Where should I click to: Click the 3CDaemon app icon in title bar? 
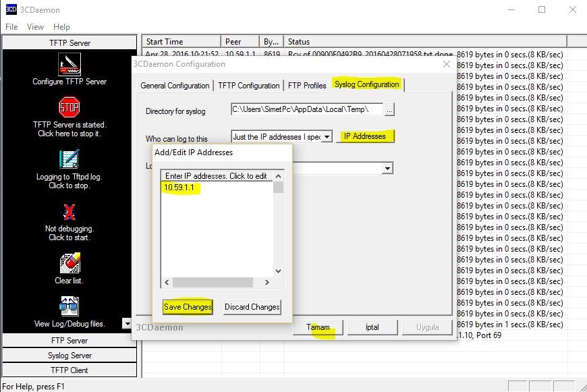[x=11, y=9]
